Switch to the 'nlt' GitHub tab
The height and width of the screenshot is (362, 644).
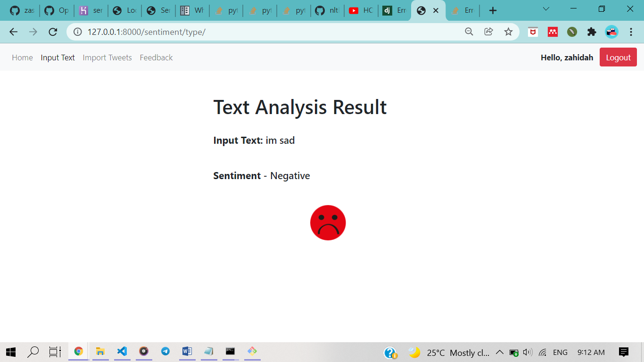click(x=327, y=10)
